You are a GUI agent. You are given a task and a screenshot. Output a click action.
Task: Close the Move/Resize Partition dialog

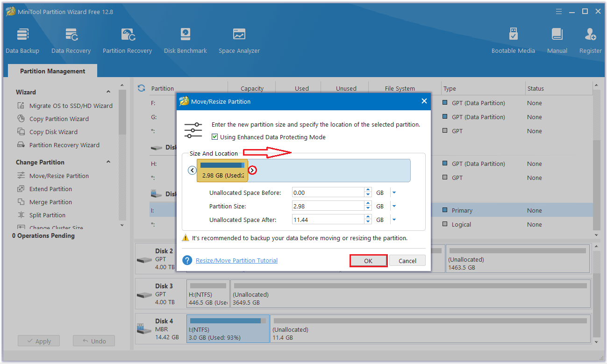[x=424, y=101]
